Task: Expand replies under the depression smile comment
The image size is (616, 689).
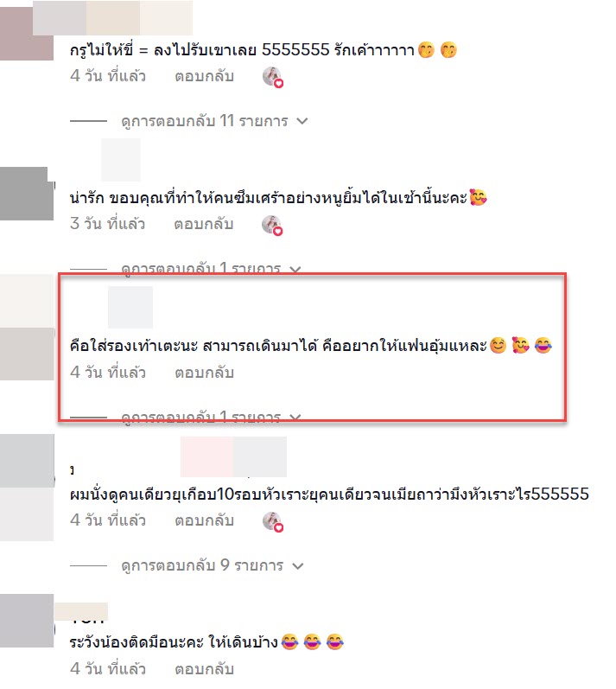Action: click(x=201, y=269)
